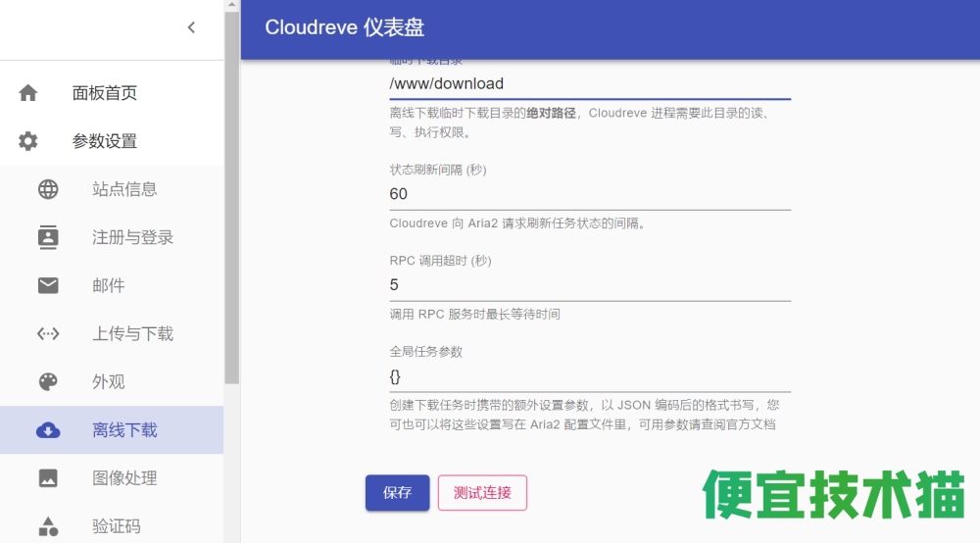Click the shapes icon for 验证码
This screenshot has height=543, width=980.
[x=48, y=526]
